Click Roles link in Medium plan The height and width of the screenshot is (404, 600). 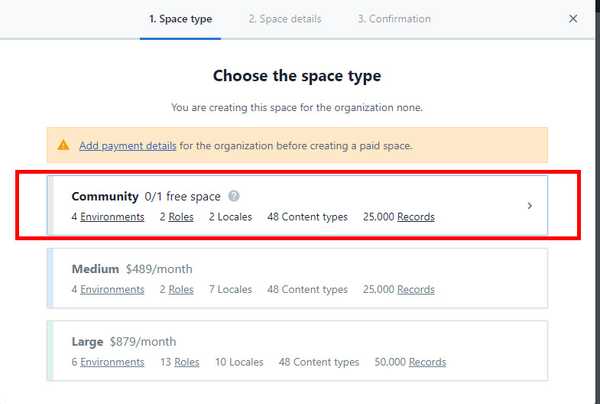[x=181, y=290]
